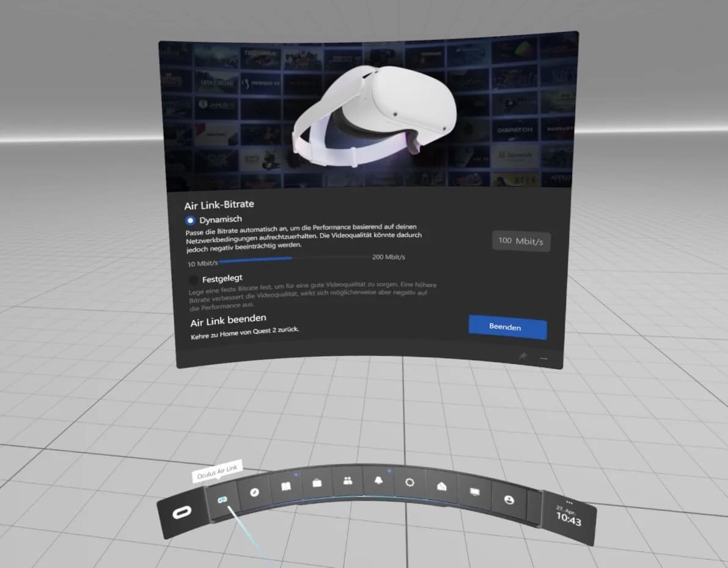Viewport: 728px width, 568px height.
Task: Open the Explore compass icon
Action: pyautogui.click(x=255, y=492)
